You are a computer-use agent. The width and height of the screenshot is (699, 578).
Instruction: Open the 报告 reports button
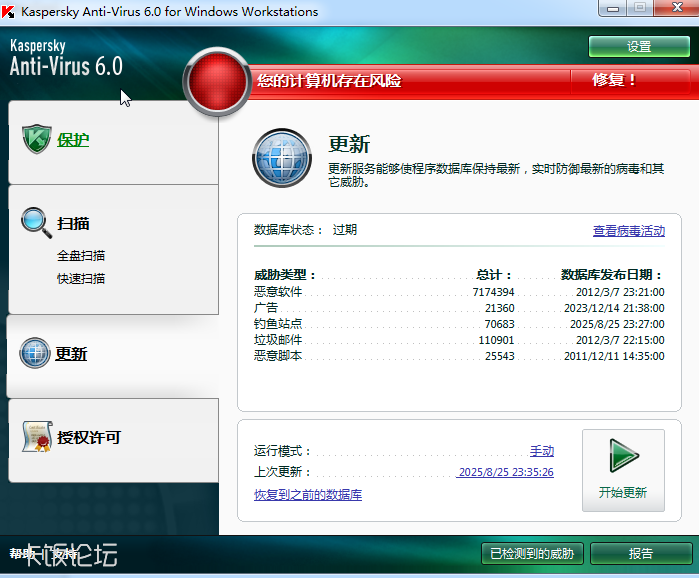point(641,553)
